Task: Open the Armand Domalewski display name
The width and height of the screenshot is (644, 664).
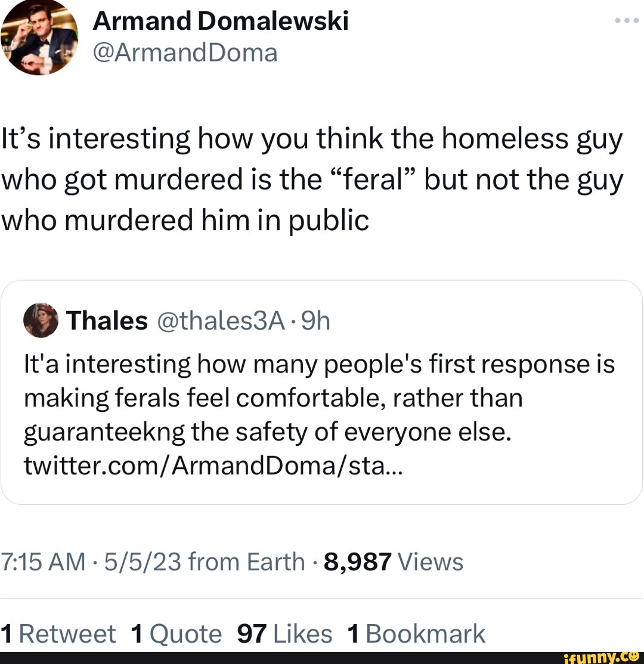Action: pos(221,21)
